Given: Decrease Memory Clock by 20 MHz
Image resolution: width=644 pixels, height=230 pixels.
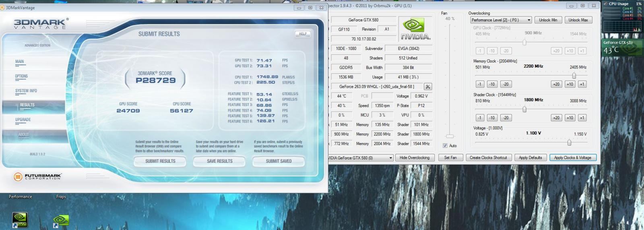Looking at the screenshot, I should pos(506,84).
